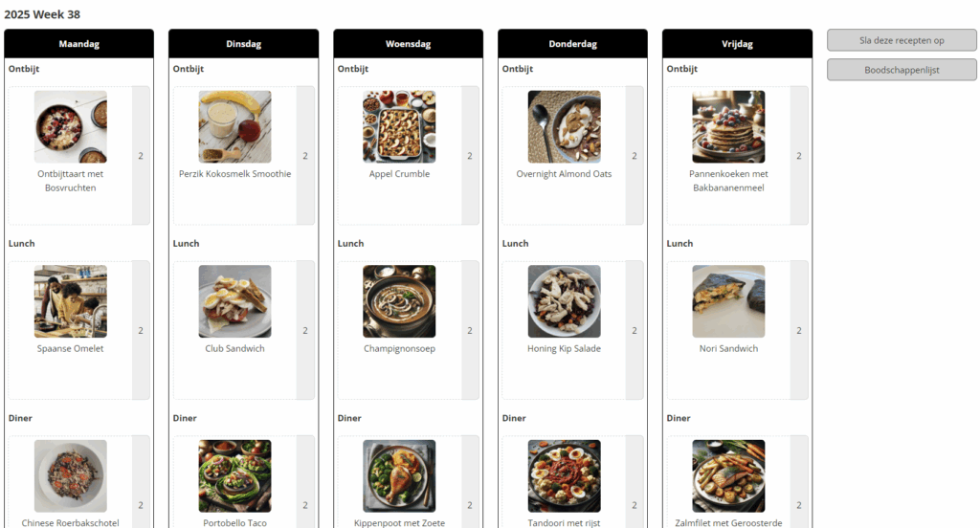Click servings count next to Nori Sandwich
The height and width of the screenshot is (528, 980).
point(799,330)
